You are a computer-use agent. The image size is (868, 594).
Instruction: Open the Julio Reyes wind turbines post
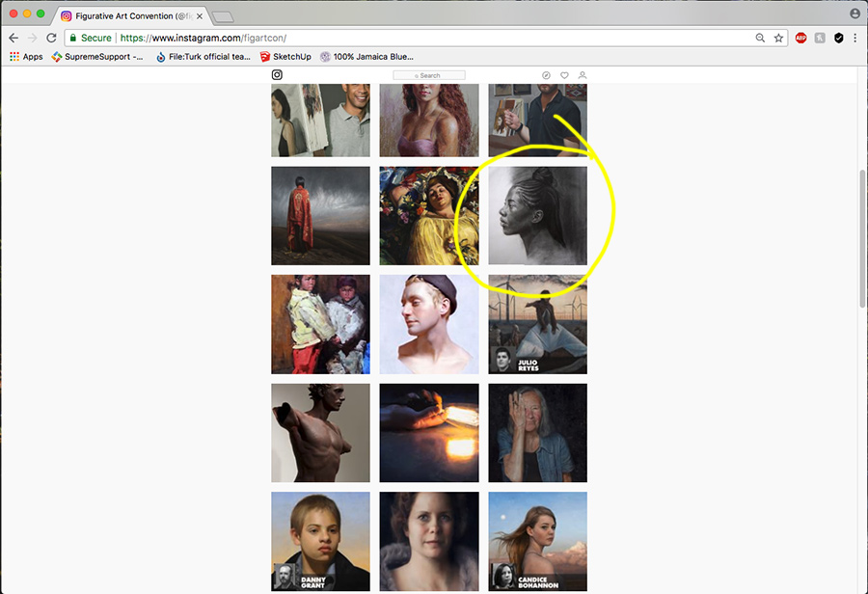(x=537, y=324)
